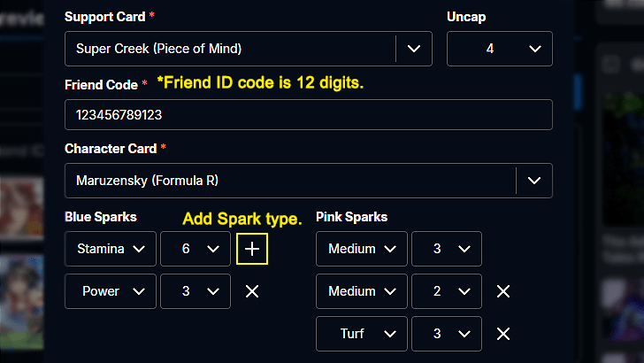Change the Stamina blue spark type
Image resolution: width=644 pixels, height=363 pixels.
(111, 249)
